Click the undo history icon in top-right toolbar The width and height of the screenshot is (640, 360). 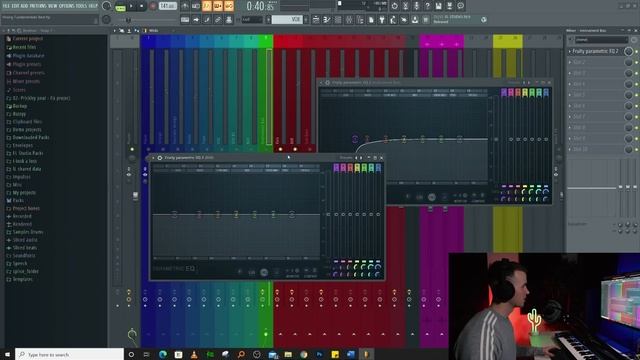click(x=394, y=6)
